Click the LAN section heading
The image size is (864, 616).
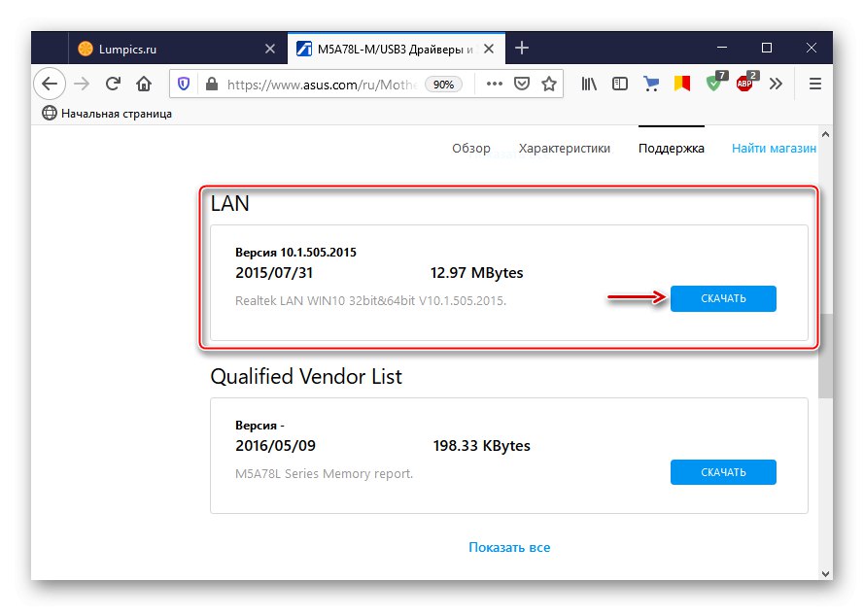pos(229,203)
